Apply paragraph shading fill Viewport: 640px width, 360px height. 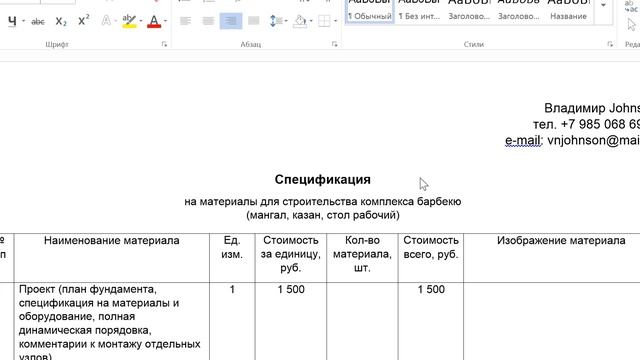300,21
